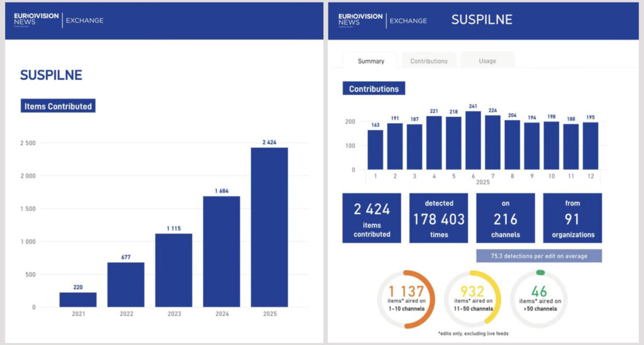Click the 2025 bar showing 2 424 items
The image size is (644, 345).
point(269,227)
